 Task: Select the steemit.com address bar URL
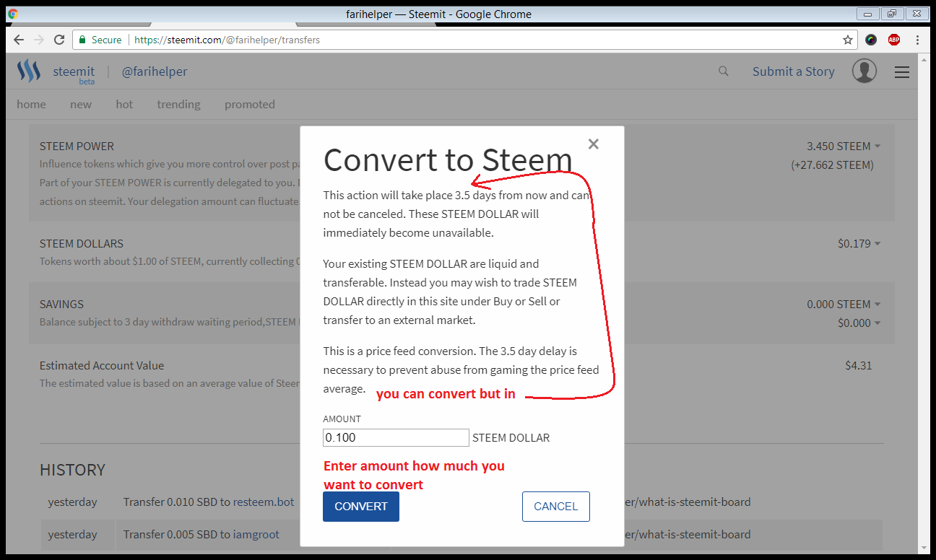(227, 40)
